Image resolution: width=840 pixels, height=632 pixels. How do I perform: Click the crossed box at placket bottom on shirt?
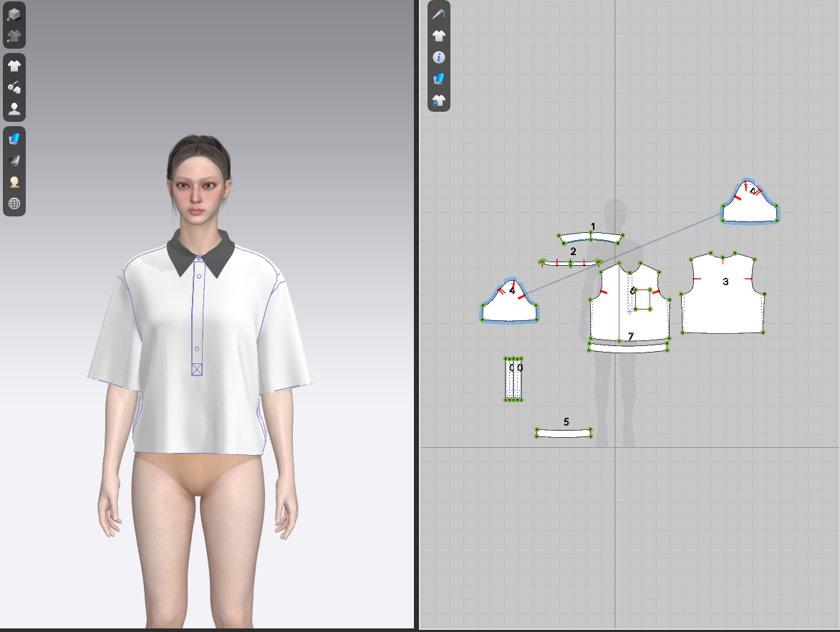(197, 369)
